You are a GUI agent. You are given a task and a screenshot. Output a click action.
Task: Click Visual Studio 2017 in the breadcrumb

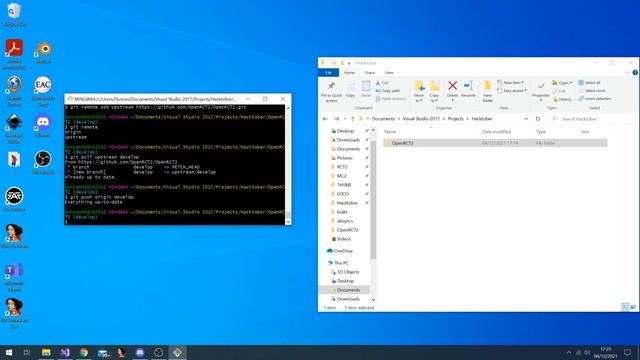pos(421,119)
